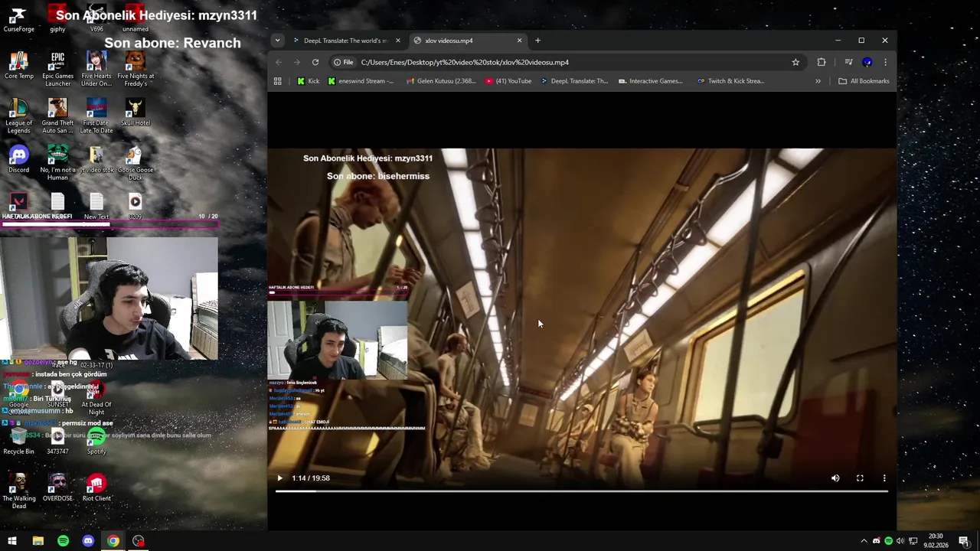Screen dimensions: 980x551
Task: Select the Five Hearts Under One desktop icon
Action: pyautogui.click(x=96, y=69)
